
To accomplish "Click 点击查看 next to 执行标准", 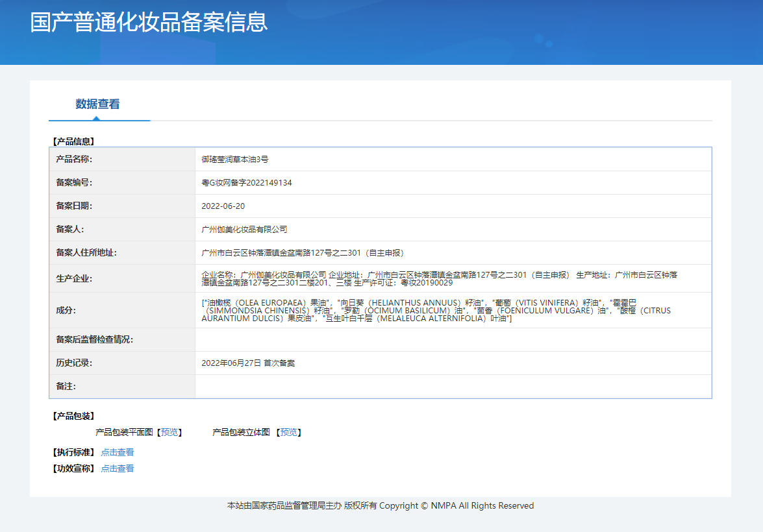I will click(x=118, y=452).
